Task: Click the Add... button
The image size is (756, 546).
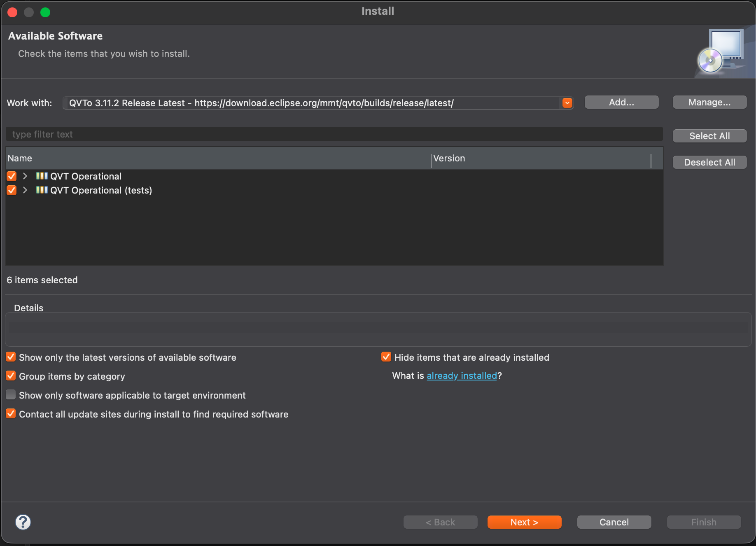Action: pyautogui.click(x=622, y=103)
